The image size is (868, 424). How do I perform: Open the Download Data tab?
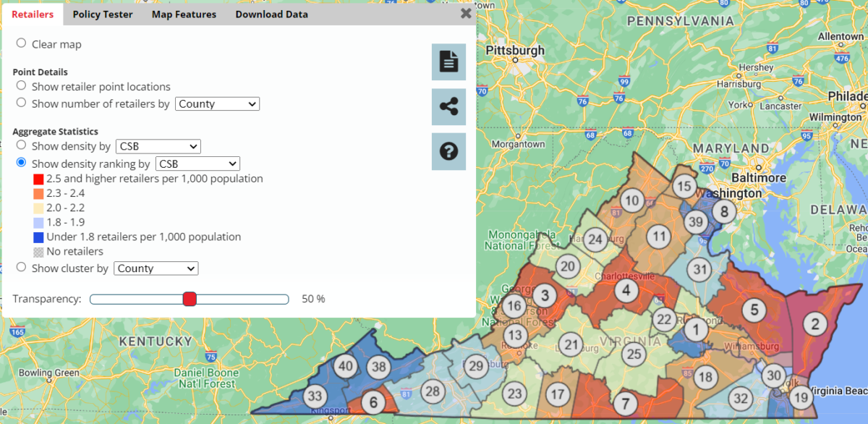point(271,14)
